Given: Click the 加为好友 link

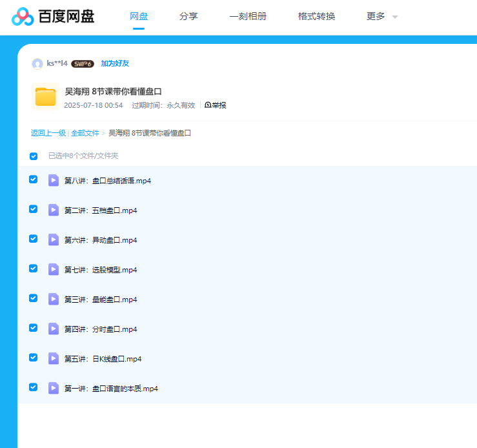Looking at the screenshot, I should point(115,63).
